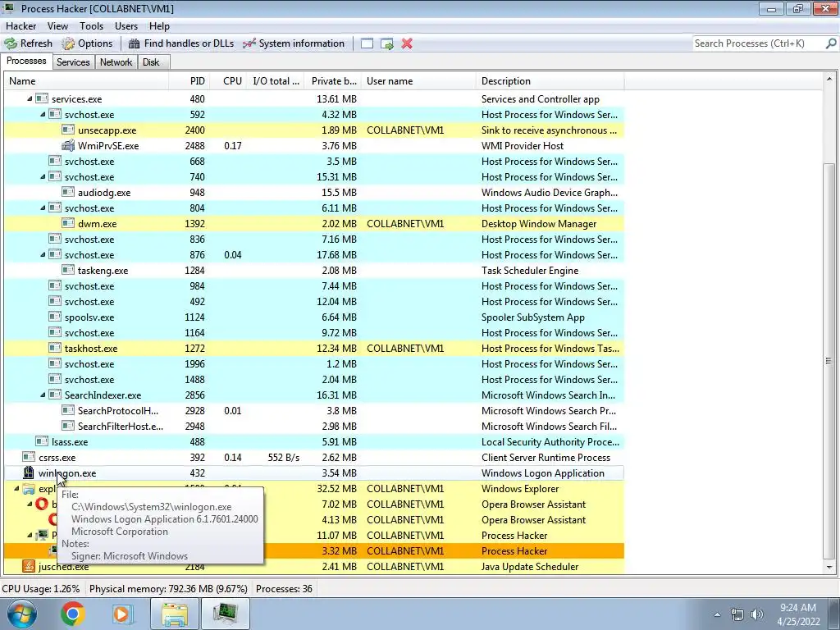This screenshot has height=630, width=840.
Task: Click the Refresh toolbar button
Action: coord(29,43)
